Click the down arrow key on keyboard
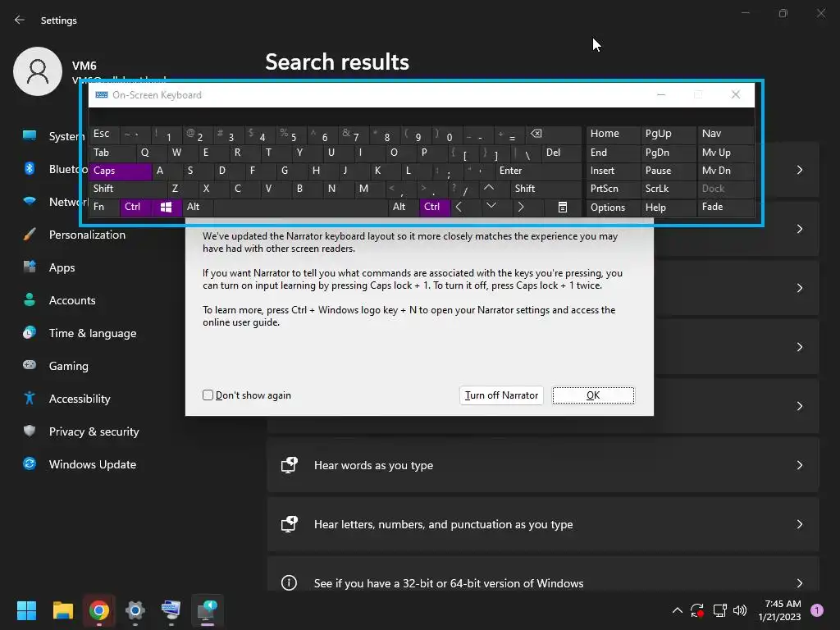The width and height of the screenshot is (840, 630). (x=491, y=208)
